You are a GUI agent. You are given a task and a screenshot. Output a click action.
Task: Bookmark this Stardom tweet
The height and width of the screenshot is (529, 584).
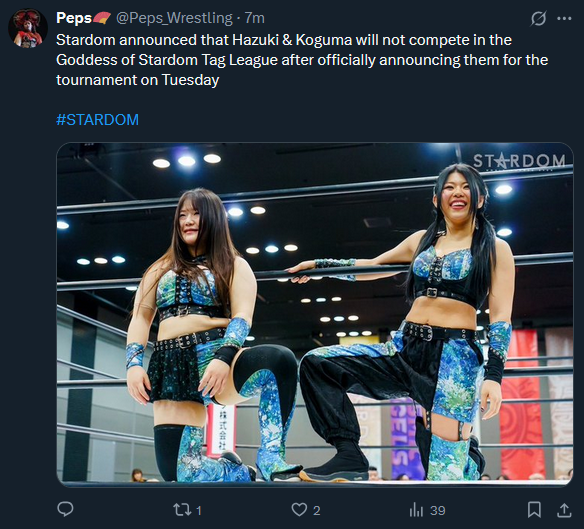pos(534,510)
